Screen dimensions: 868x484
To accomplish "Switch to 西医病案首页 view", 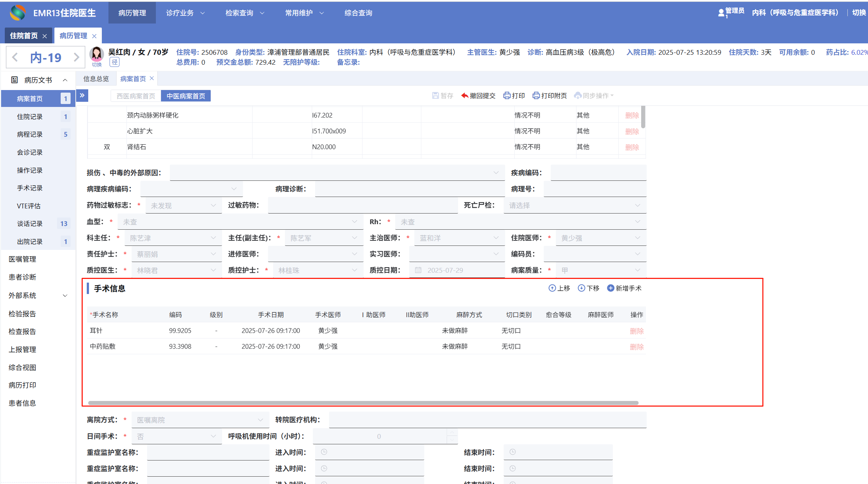I will [x=136, y=96].
